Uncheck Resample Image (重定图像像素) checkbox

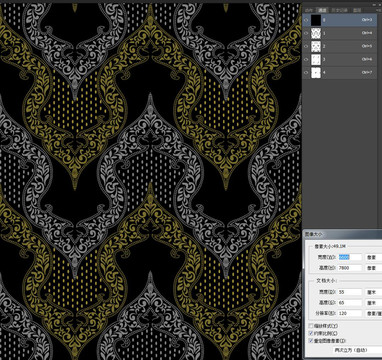pos(311,341)
